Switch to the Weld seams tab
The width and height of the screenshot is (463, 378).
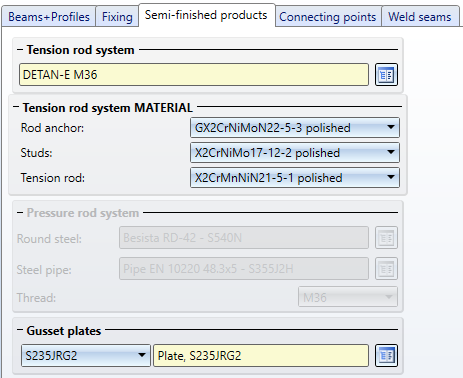coord(420,16)
